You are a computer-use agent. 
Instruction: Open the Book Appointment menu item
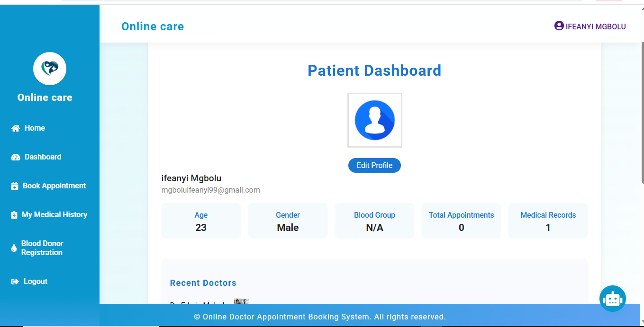point(54,186)
